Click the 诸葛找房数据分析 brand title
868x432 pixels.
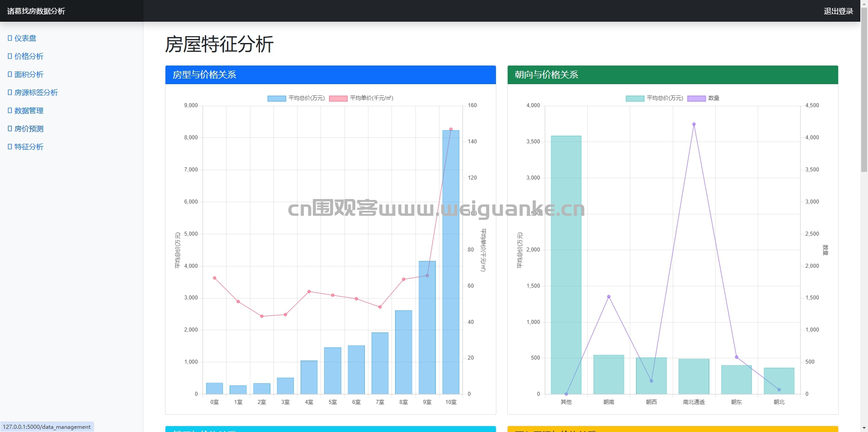[36, 11]
